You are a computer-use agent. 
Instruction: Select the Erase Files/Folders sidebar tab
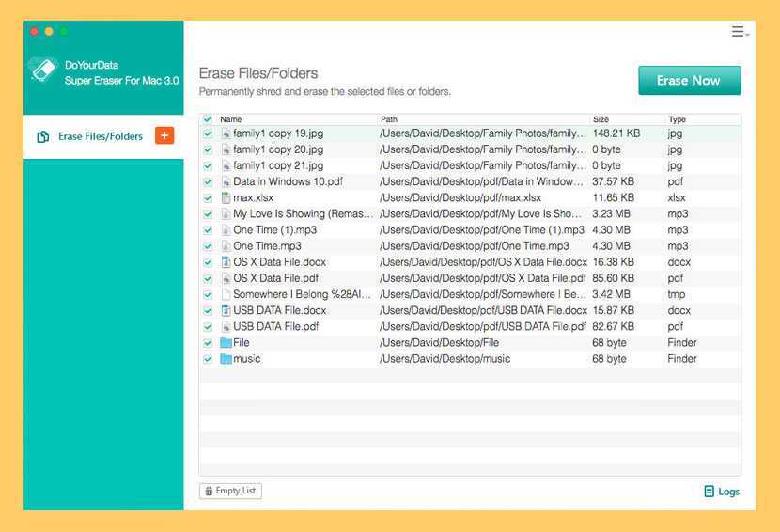100,136
